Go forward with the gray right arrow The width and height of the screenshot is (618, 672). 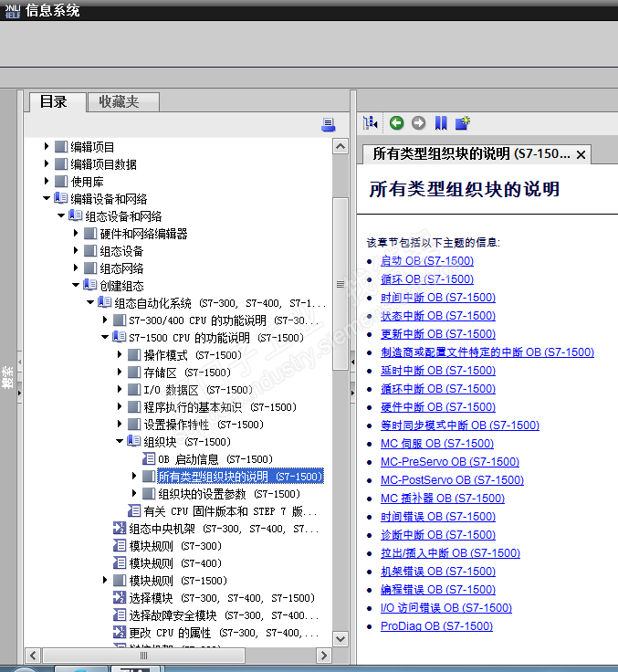click(418, 123)
